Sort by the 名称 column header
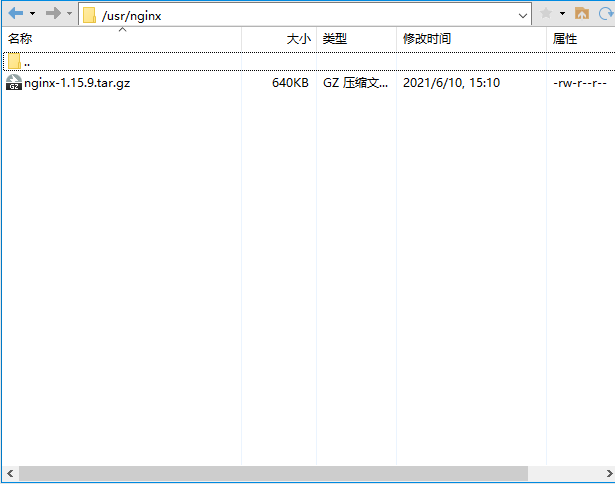 [x=122, y=39]
